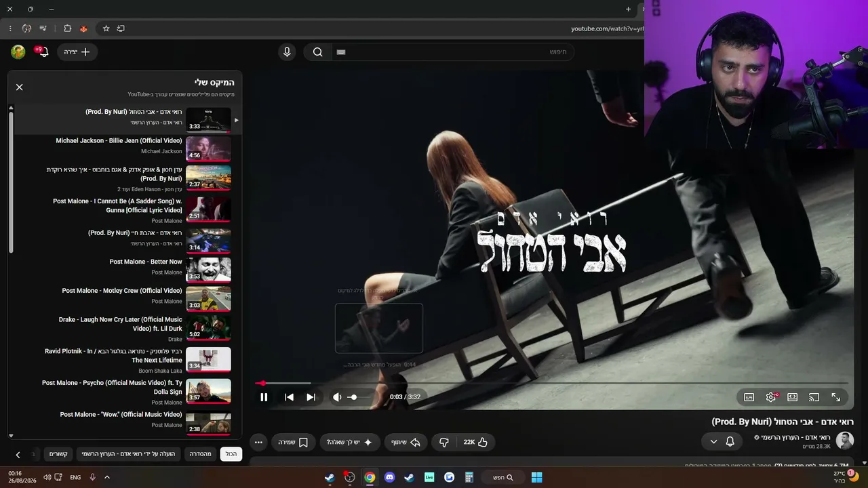Filter by הועלה על ידי רואי אדם chip
868x488 pixels.
pyautogui.click(x=128, y=454)
